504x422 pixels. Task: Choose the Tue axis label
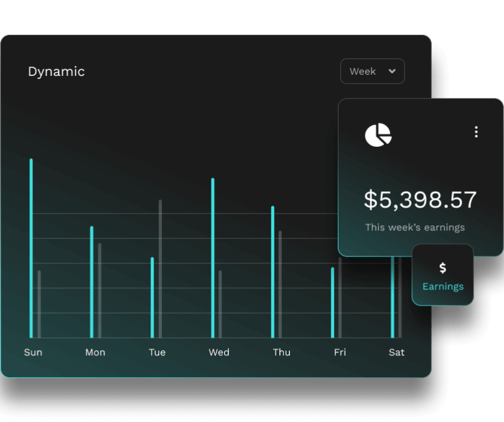(x=157, y=352)
